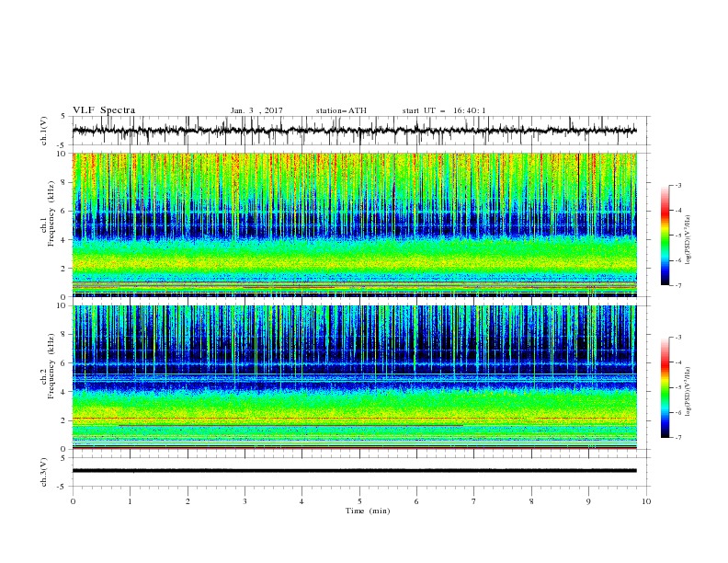
Task: Click time axis tick label '9'
Action: [x=588, y=501]
